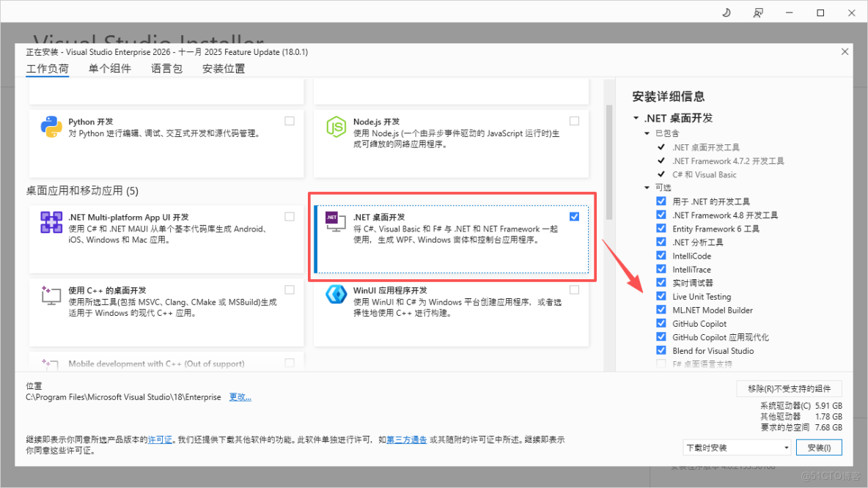Click the Mobile development with C++ icon
The width and height of the screenshot is (868, 488).
(x=51, y=363)
